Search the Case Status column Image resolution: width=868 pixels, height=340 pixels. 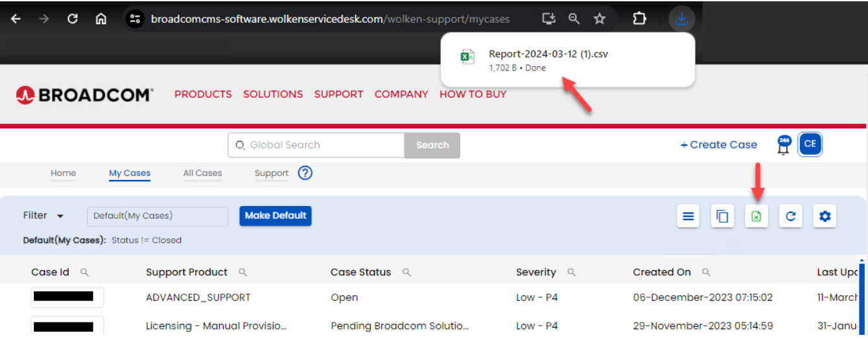click(x=406, y=273)
